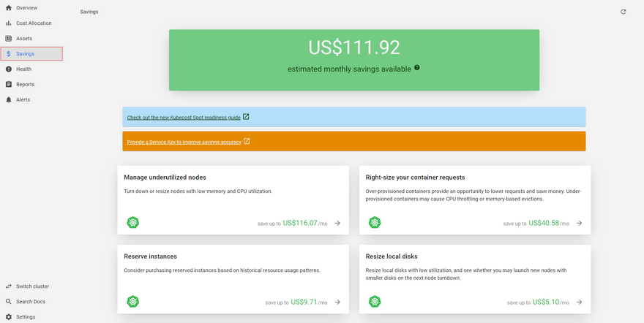Image resolution: width=644 pixels, height=323 pixels.
Task: Open arrow for Resize local disks savings
Action: click(579, 301)
